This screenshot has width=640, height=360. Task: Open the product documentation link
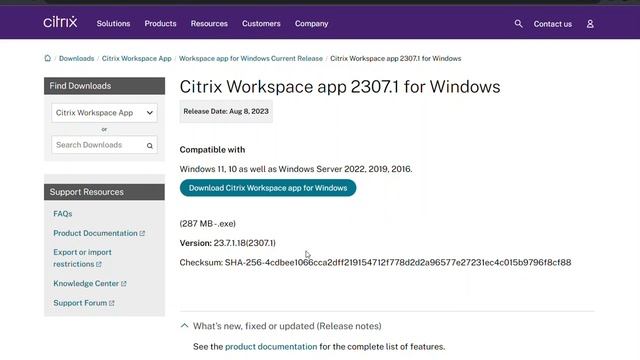pyautogui.click(x=271, y=347)
